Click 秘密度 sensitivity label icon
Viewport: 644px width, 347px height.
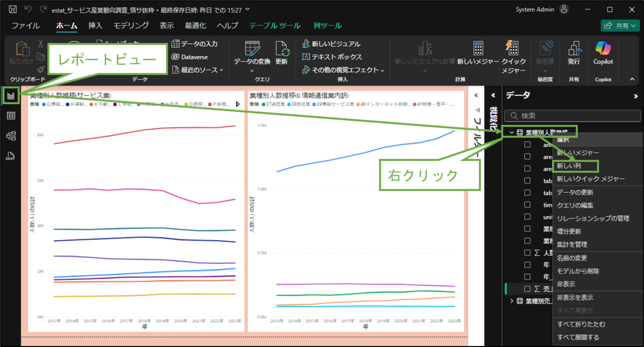point(546,49)
